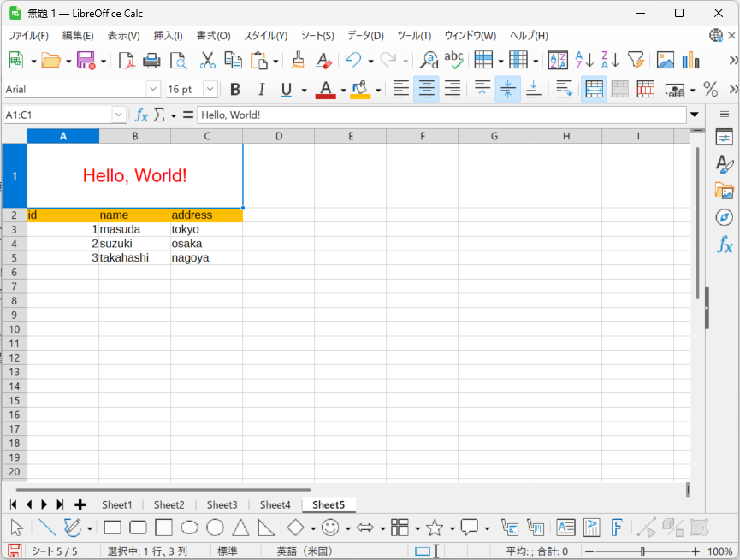740x560 pixels.
Task: Open Find and Replace tool
Action: 429,60
